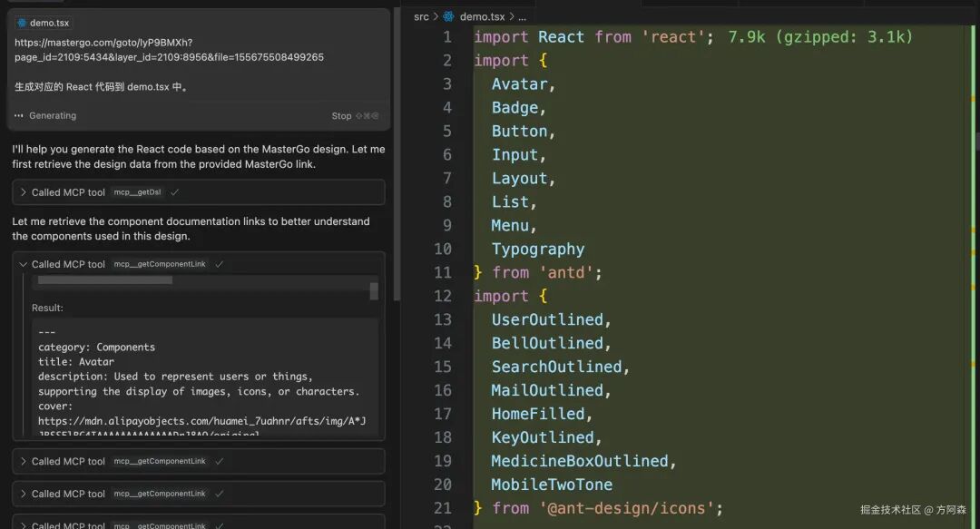Click the alipayobjects cover URL in the result

tap(201, 427)
